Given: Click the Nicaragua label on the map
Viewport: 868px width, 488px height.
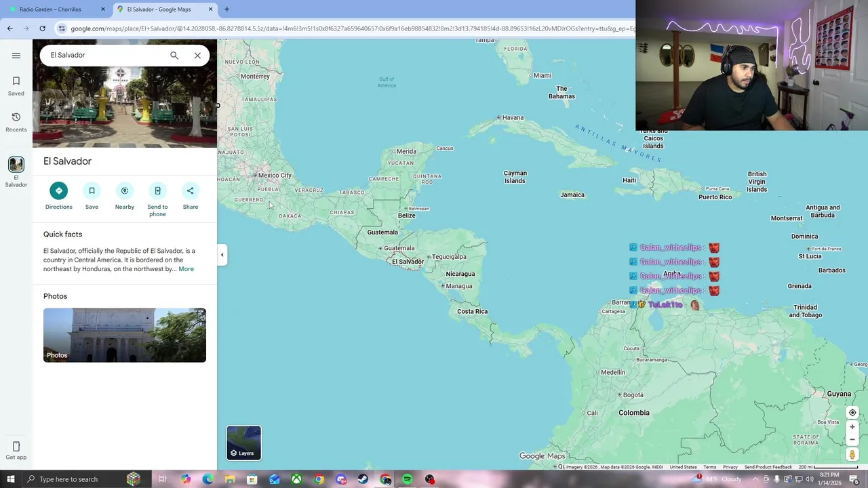Looking at the screenshot, I should [x=460, y=274].
